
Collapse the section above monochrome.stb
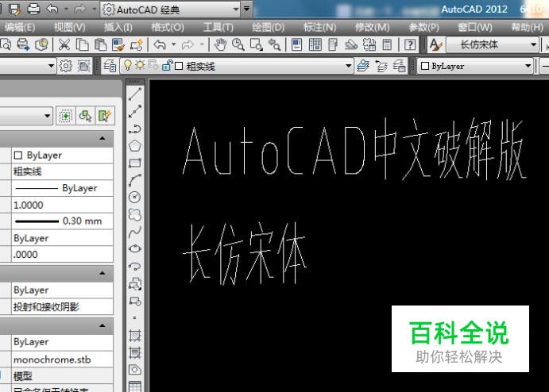pos(102,325)
